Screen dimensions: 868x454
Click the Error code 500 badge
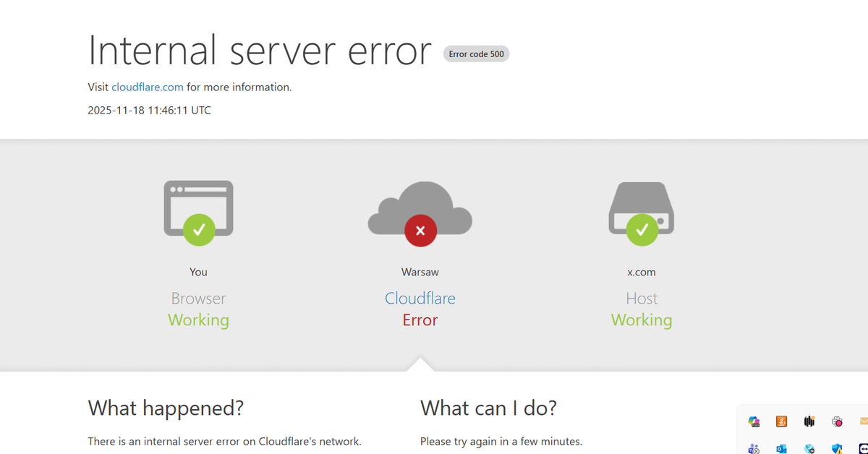coord(476,54)
